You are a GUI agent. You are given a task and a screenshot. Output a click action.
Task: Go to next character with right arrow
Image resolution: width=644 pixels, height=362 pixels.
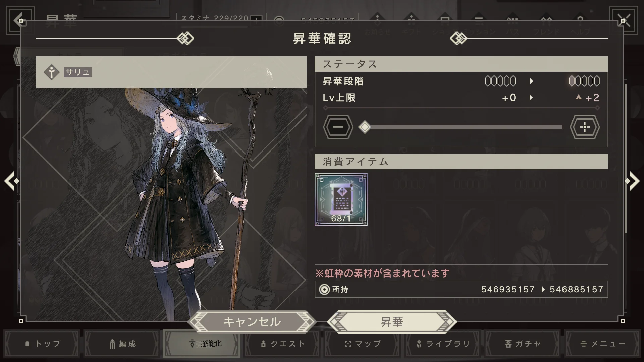point(632,181)
